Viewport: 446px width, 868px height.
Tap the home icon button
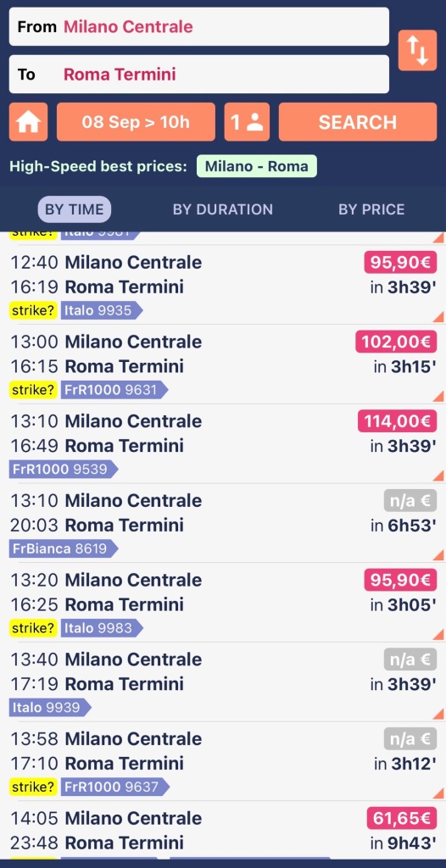(28, 122)
